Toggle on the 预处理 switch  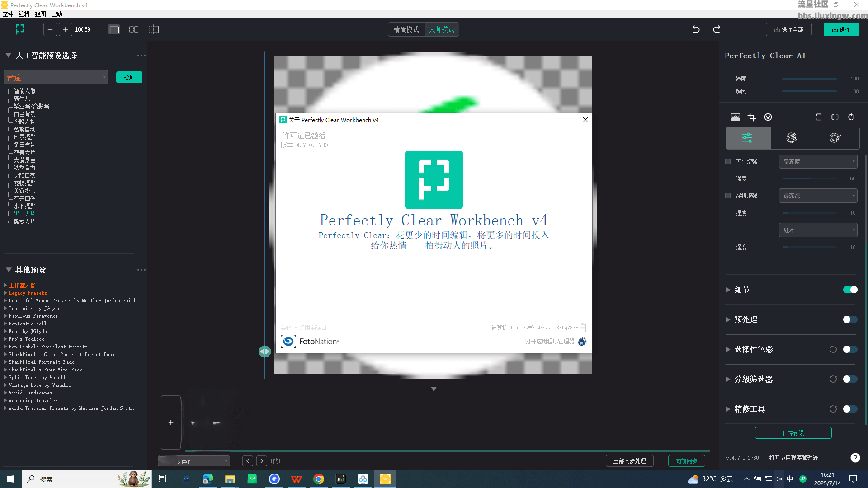[850, 319]
